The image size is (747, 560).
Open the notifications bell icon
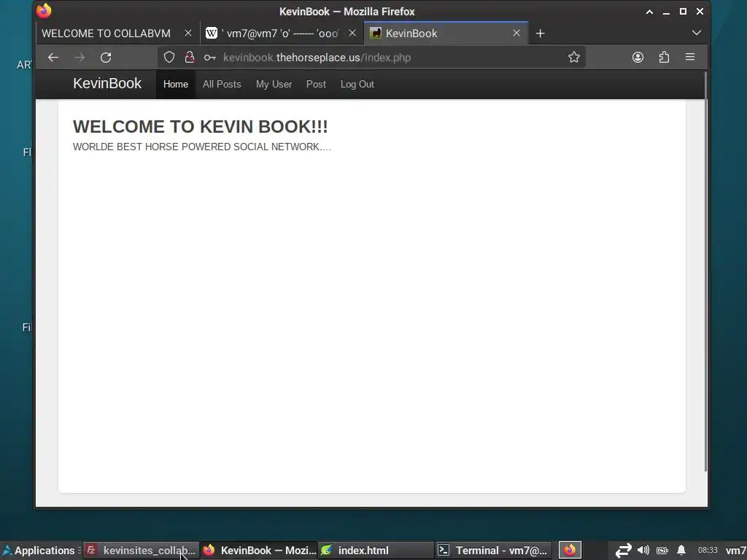[x=682, y=550]
